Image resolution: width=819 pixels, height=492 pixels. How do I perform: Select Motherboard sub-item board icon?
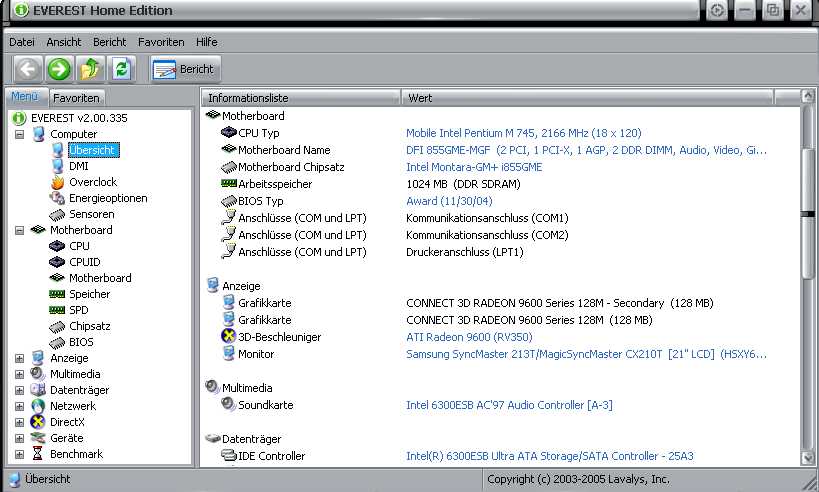click(57, 278)
